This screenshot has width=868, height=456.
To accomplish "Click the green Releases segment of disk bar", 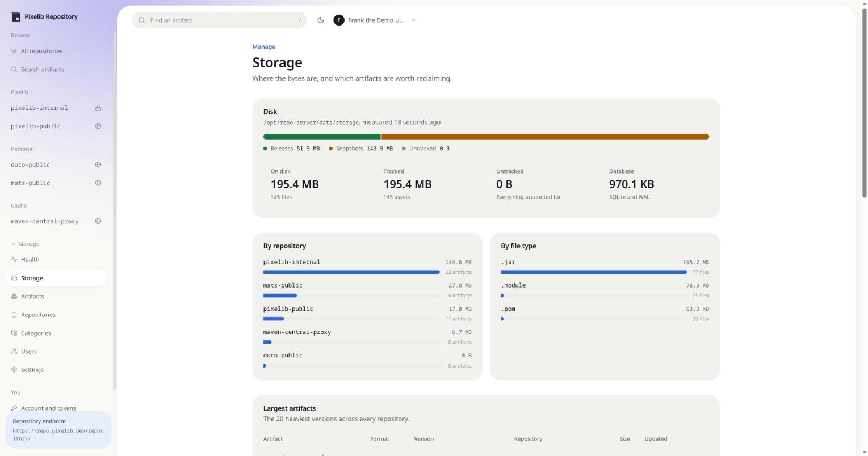I will click(322, 137).
